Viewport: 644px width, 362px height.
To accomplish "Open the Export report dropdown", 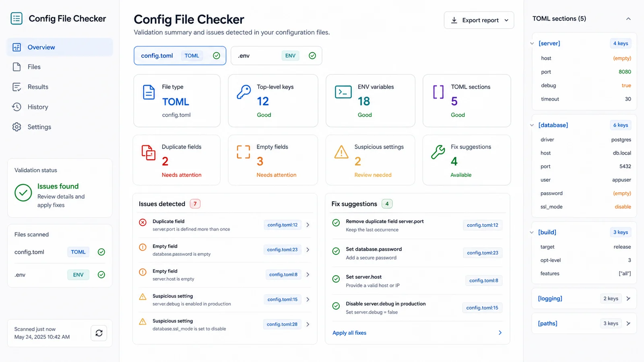I will point(479,20).
